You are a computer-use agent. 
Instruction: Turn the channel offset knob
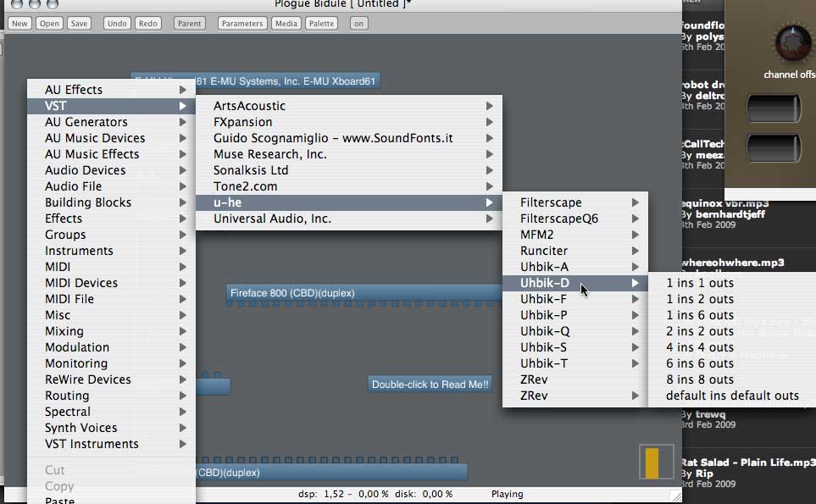(x=792, y=43)
